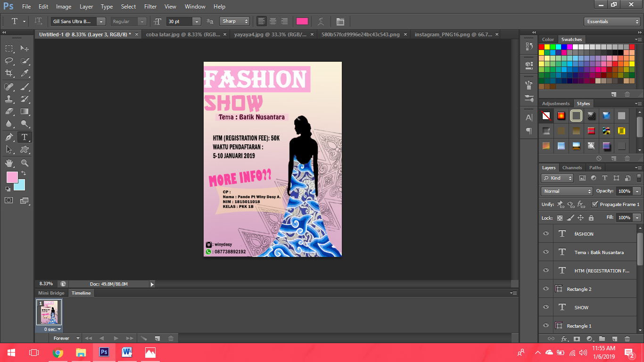Image resolution: width=644 pixels, height=362 pixels.
Task: Create a new layer in Layers panel
Action: click(x=614, y=338)
